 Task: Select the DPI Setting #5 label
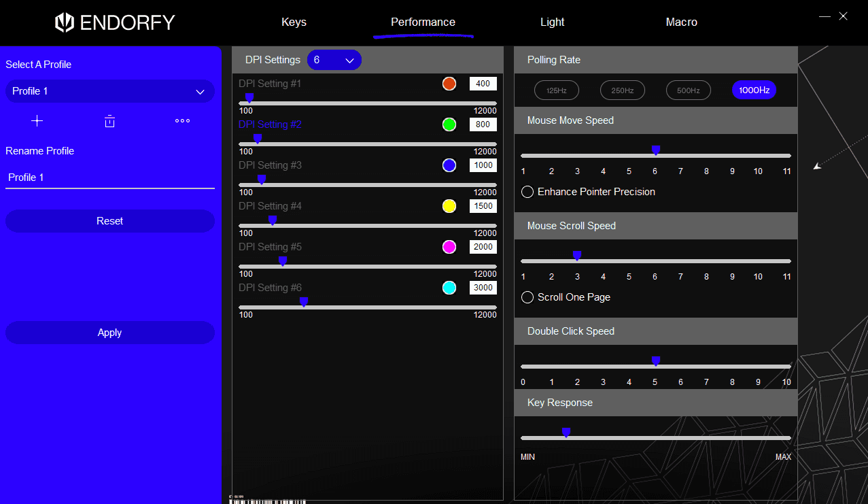click(270, 247)
